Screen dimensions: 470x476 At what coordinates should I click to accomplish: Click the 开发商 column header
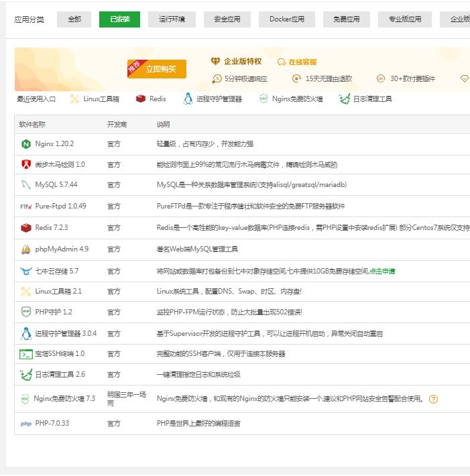(x=117, y=125)
